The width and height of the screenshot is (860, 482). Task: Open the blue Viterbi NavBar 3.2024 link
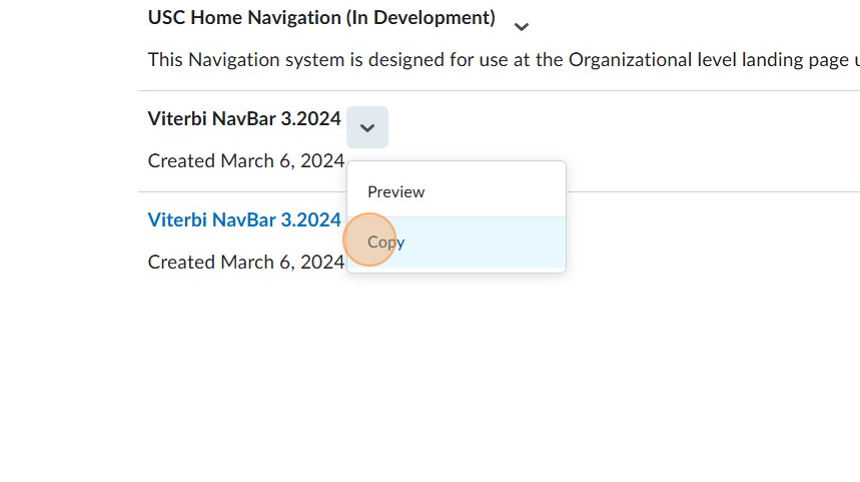click(244, 220)
